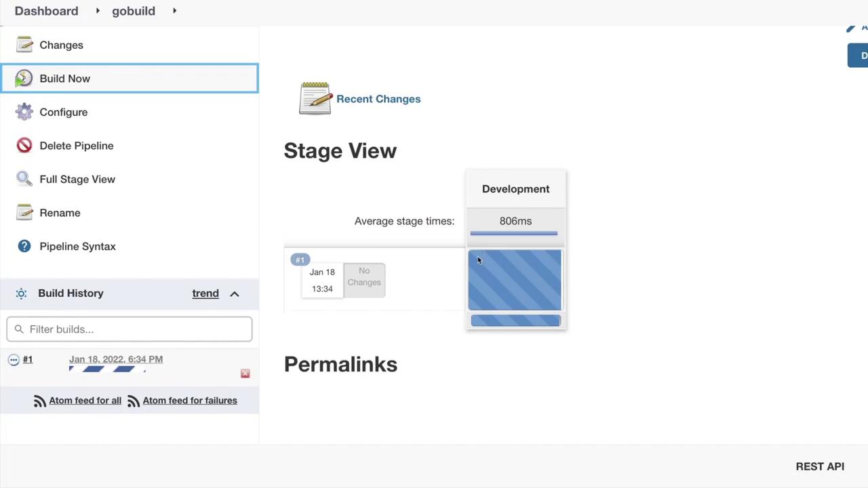Open the Dashboard breadcrumb dropdown arrow
The height and width of the screenshot is (488, 868).
(x=98, y=11)
